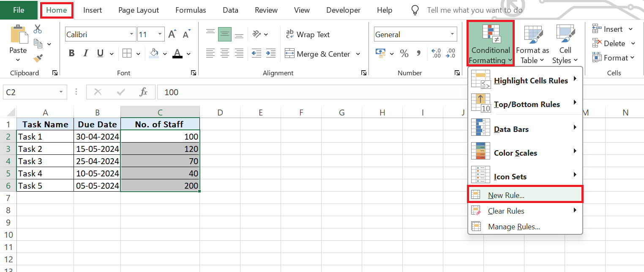Click the Format cells button
Screen dimensions: 644x272
pos(614,58)
